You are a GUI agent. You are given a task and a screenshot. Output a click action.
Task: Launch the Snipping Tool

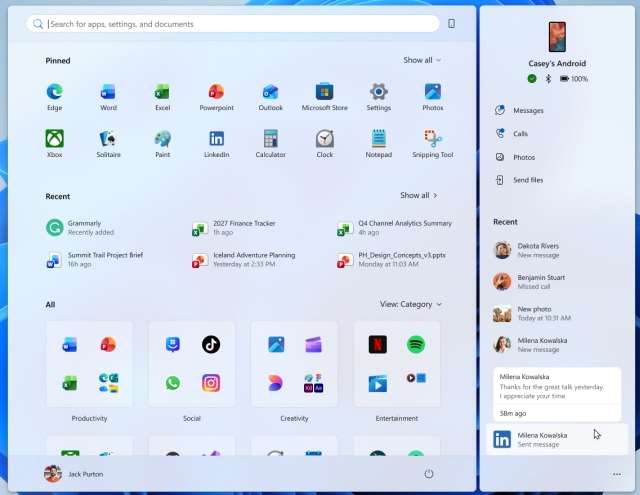click(x=433, y=144)
